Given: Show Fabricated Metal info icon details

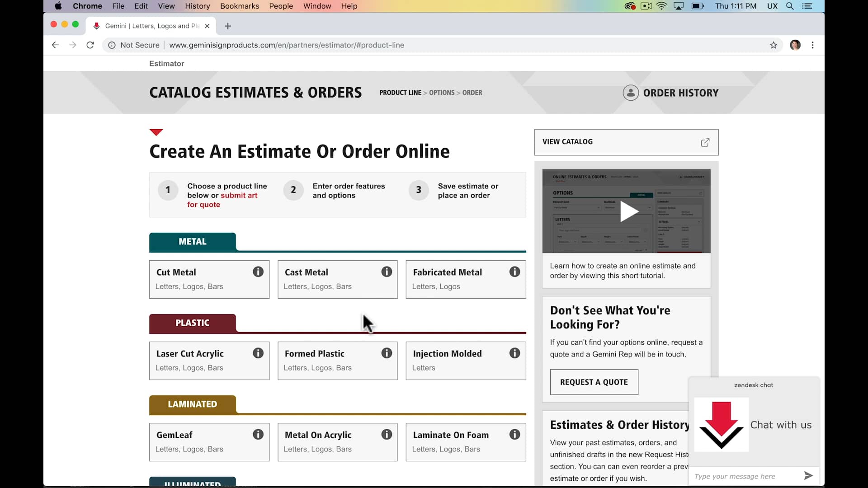Looking at the screenshot, I should click(x=514, y=272).
